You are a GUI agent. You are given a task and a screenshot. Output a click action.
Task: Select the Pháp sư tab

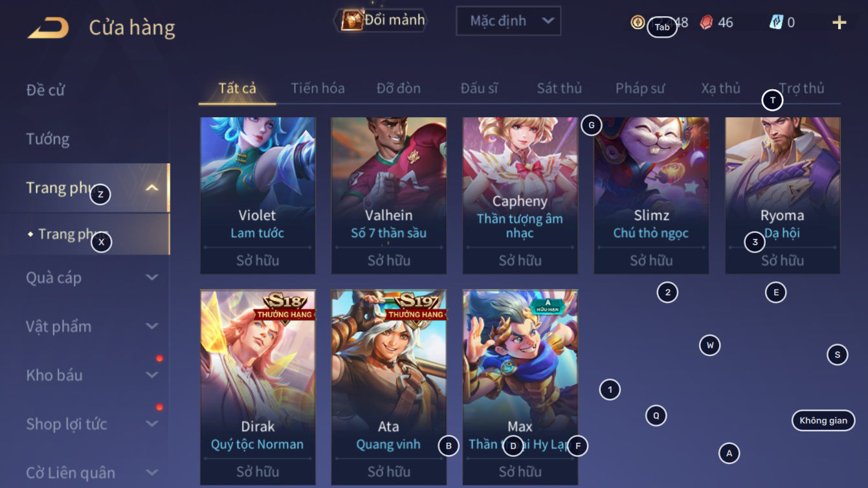click(x=640, y=89)
